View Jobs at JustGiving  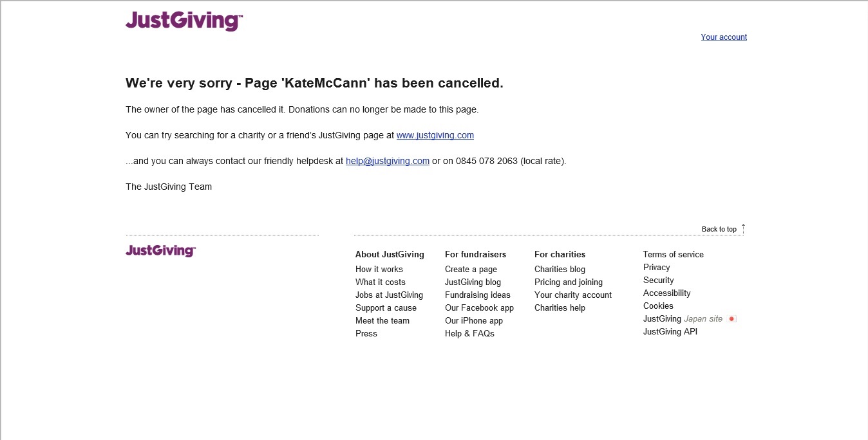point(389,295)
